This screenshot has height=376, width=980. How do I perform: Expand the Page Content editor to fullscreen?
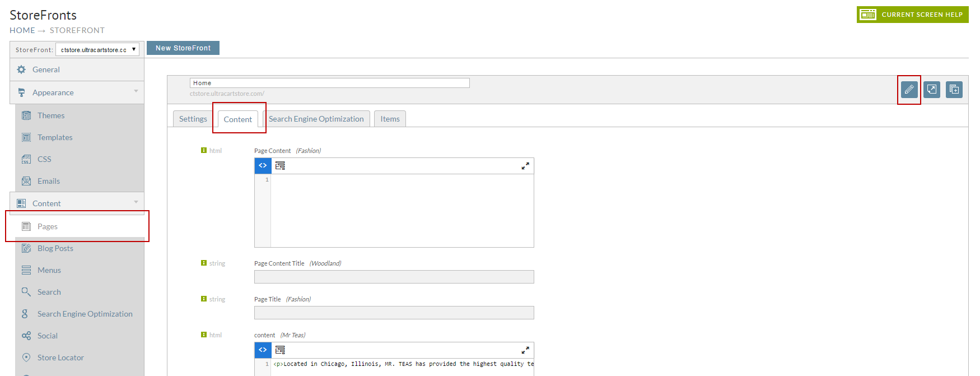pos(525,166)
